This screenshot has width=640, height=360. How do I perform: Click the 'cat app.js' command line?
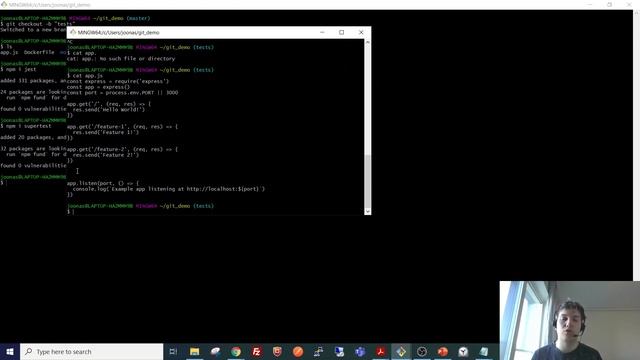click(85, 76)
